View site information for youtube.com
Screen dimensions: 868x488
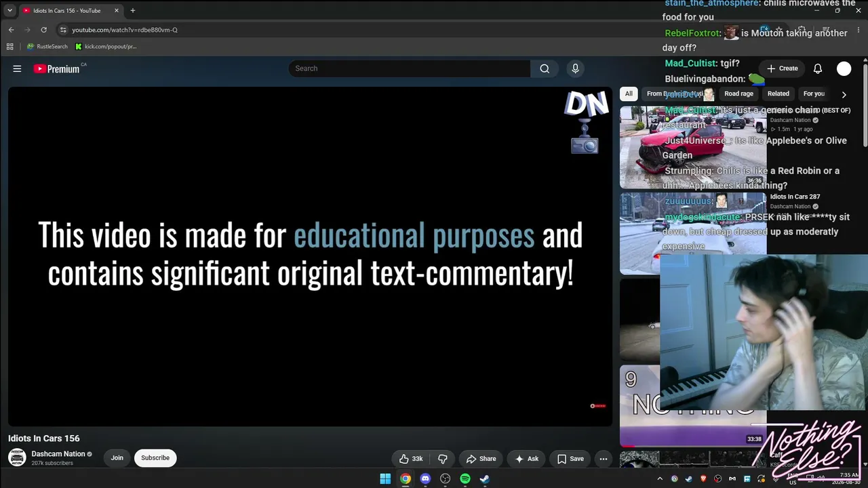click(63, 30)
